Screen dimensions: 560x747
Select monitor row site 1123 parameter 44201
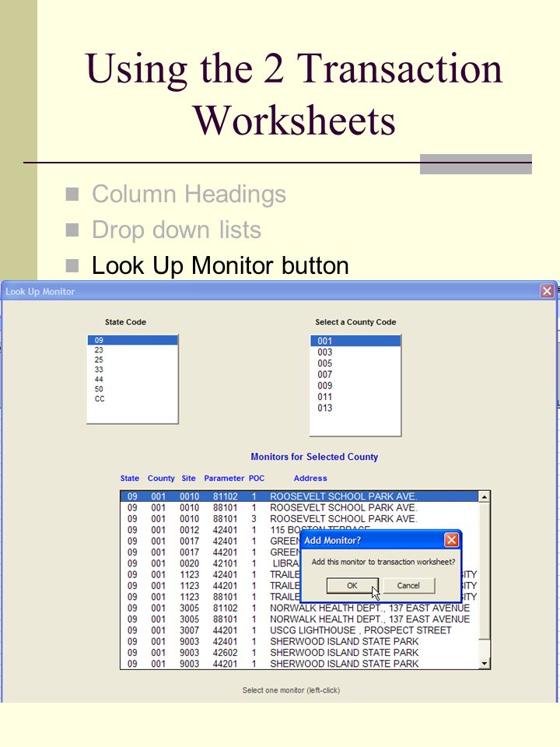point(209,585)
